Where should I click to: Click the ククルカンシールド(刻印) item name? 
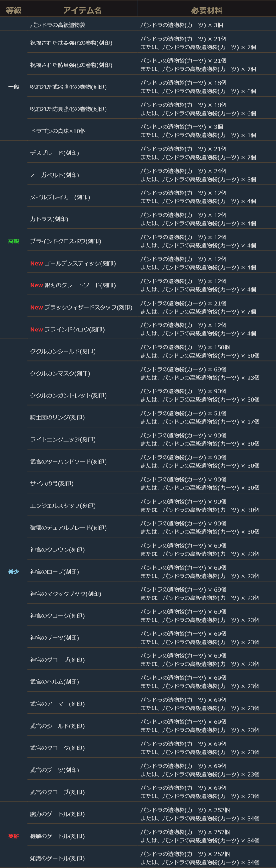click(63, 352)
